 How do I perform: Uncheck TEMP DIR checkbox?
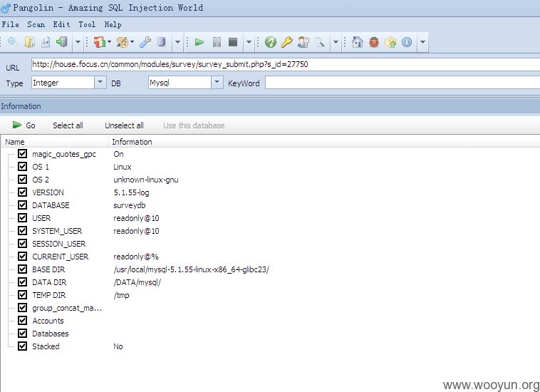[22, 294]
